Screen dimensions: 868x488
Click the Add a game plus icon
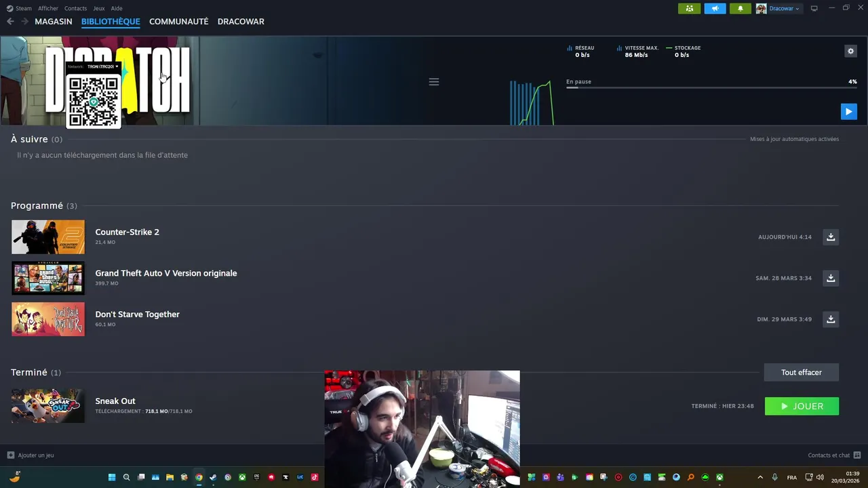(x=10, y=455)
